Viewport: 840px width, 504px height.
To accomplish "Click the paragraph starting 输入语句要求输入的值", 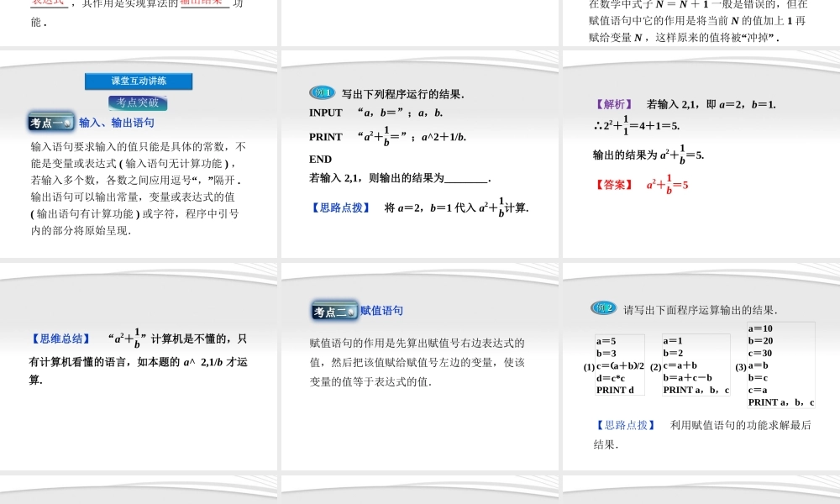I will (x=138, y=188).
